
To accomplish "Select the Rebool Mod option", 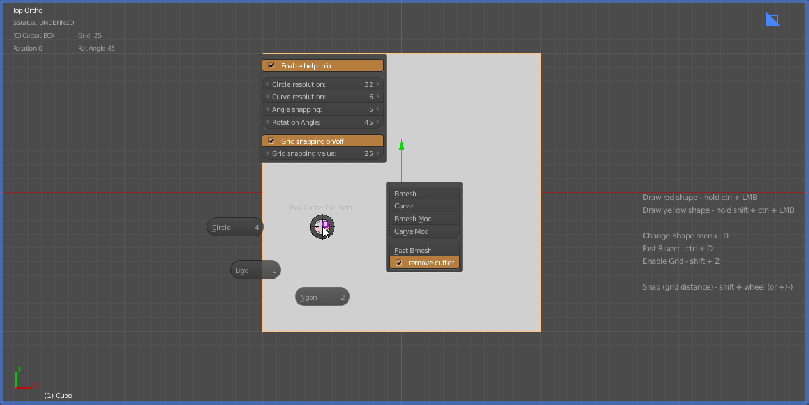I will 424,218.
